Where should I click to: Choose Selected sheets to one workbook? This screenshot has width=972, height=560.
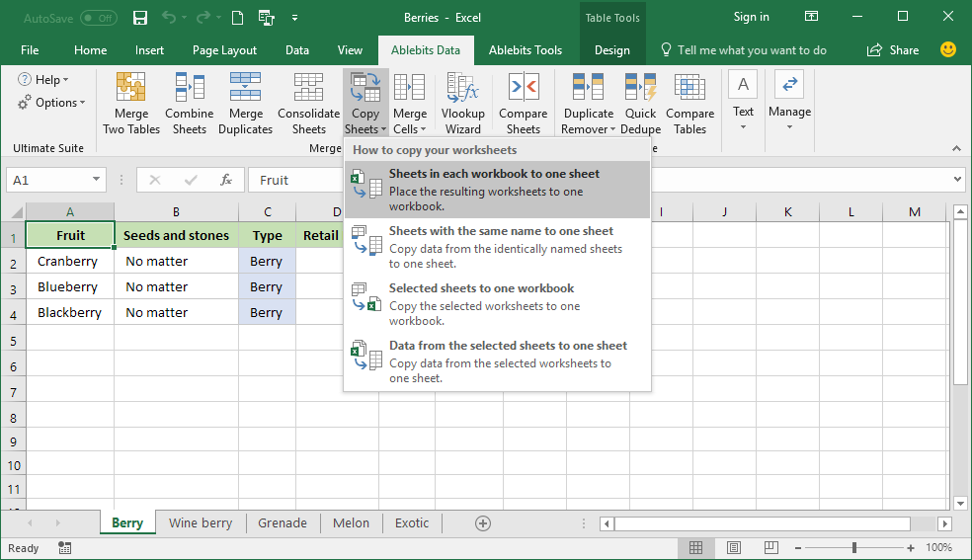497,304
